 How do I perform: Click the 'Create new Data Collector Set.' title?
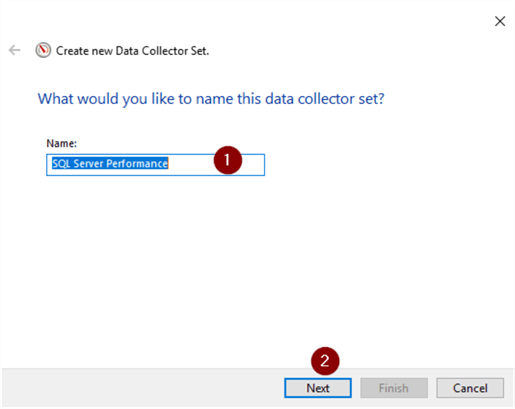[132, 51]
